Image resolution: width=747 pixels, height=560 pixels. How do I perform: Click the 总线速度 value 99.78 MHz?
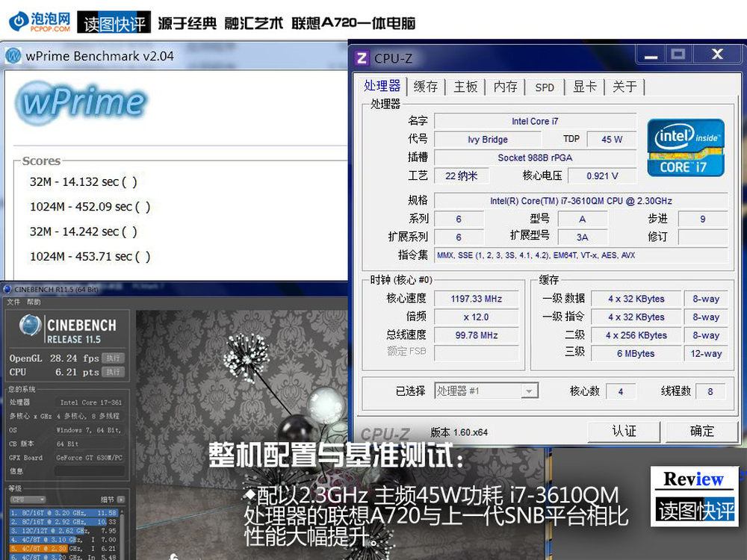(x=477, y=335)
